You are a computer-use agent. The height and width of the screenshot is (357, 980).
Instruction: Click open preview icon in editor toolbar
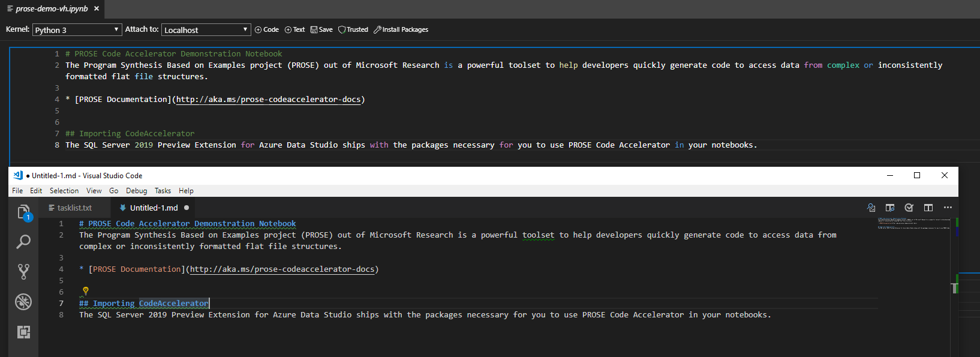pyautogui.click(x=871, y=208)
